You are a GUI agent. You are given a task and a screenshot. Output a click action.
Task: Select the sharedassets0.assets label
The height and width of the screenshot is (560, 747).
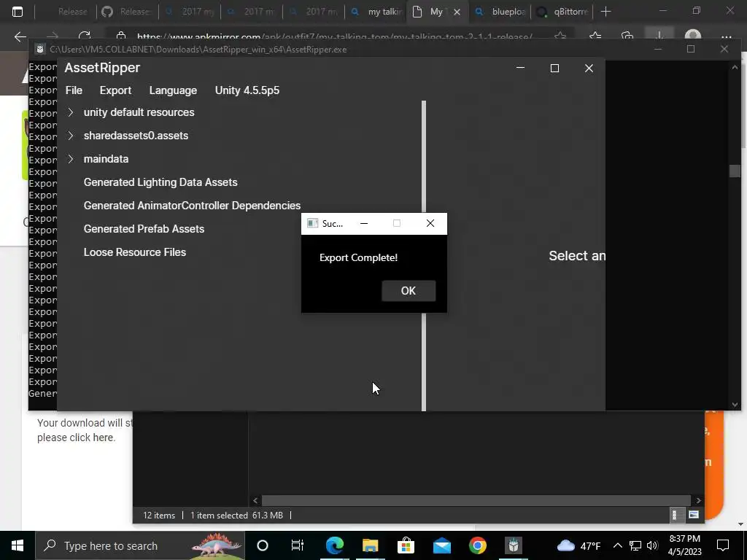point(136,136)
